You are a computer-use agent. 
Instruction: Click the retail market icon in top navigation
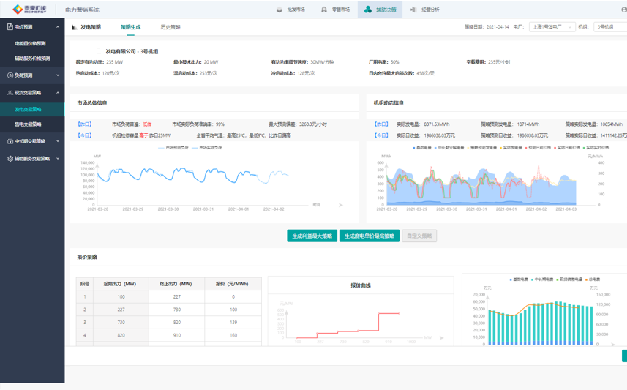pos(324,10)
